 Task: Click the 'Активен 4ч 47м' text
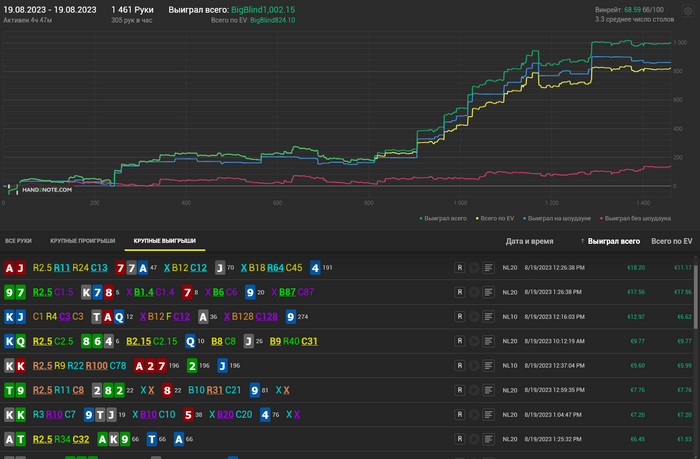coord(28,20)
